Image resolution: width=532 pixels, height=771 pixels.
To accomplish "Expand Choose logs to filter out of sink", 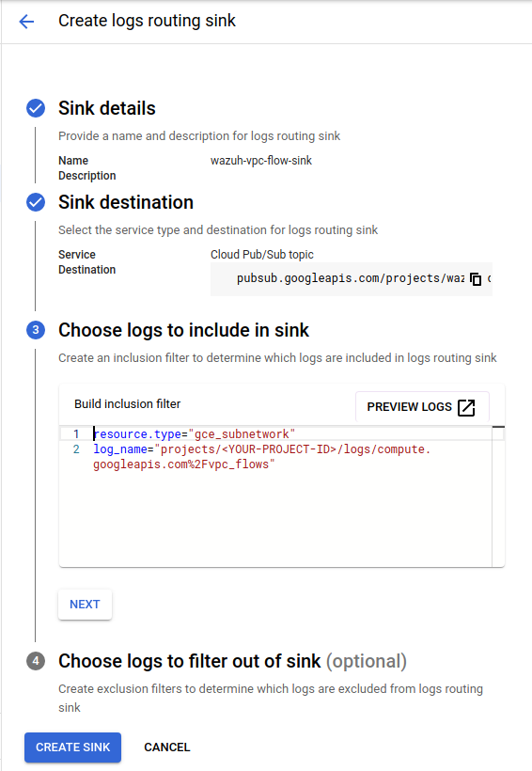I will pos(232,661).
